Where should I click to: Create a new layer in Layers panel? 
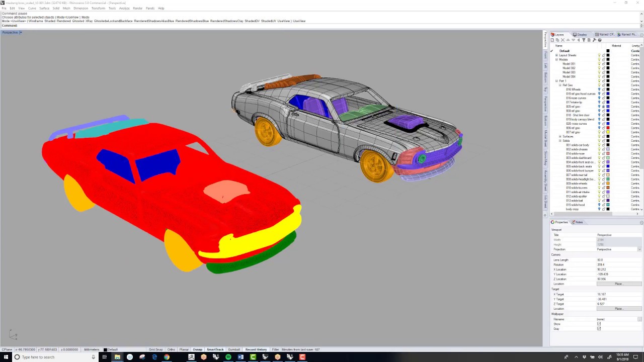point(552,40)
